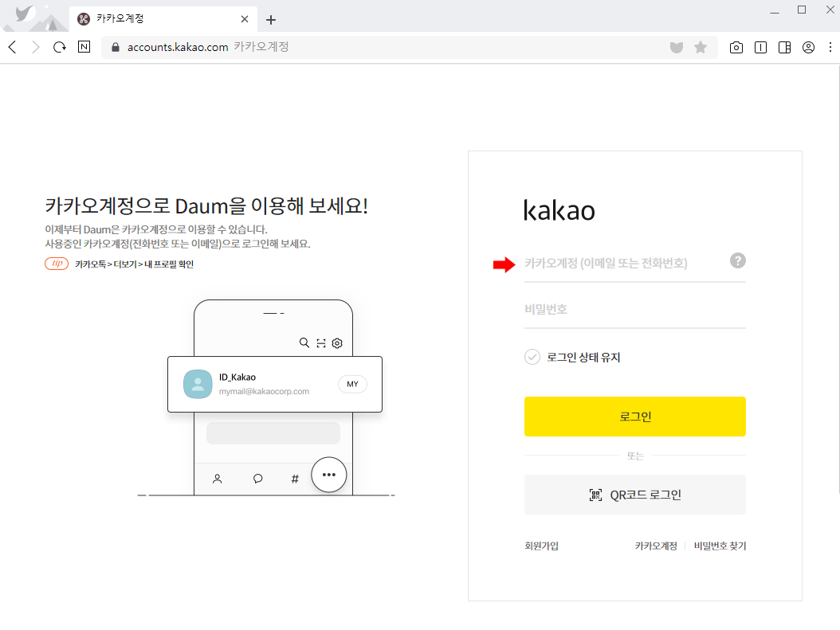Click the QR code icon
The height and width of the screenshot is (630, 840).
[x=595, y=495]
